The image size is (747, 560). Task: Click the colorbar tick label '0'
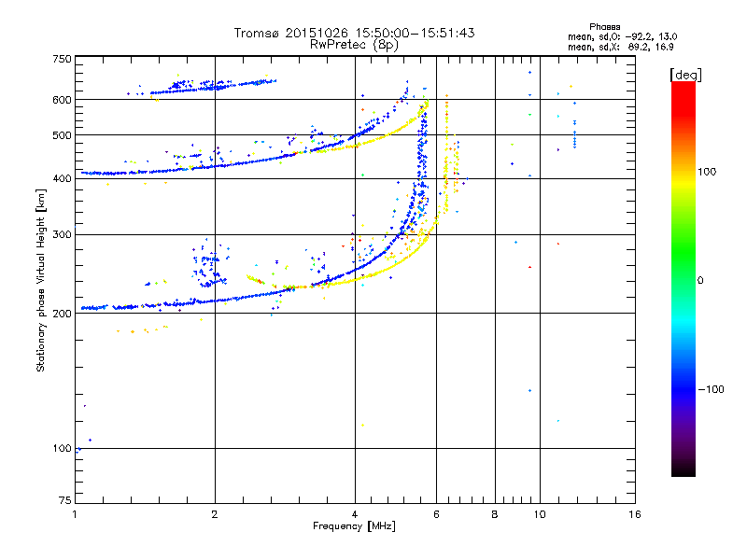pos(700,281)
